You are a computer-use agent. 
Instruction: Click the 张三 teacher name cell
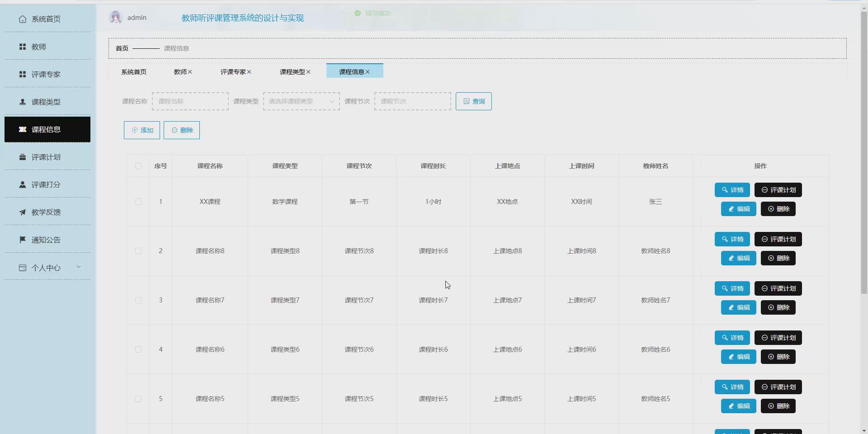[656, 202]
